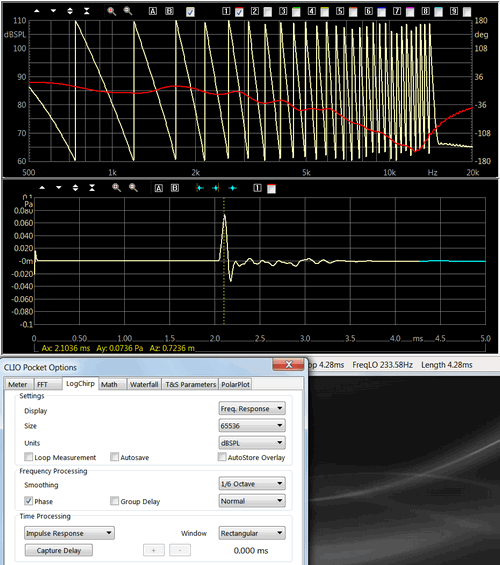Open the Impulse Response time processing dropdown

69,533
